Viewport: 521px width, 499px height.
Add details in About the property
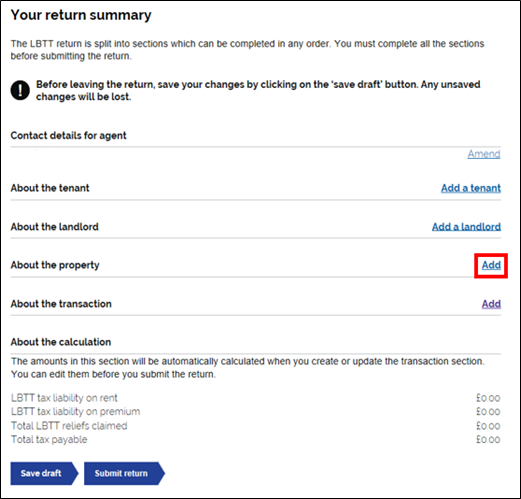491,265
